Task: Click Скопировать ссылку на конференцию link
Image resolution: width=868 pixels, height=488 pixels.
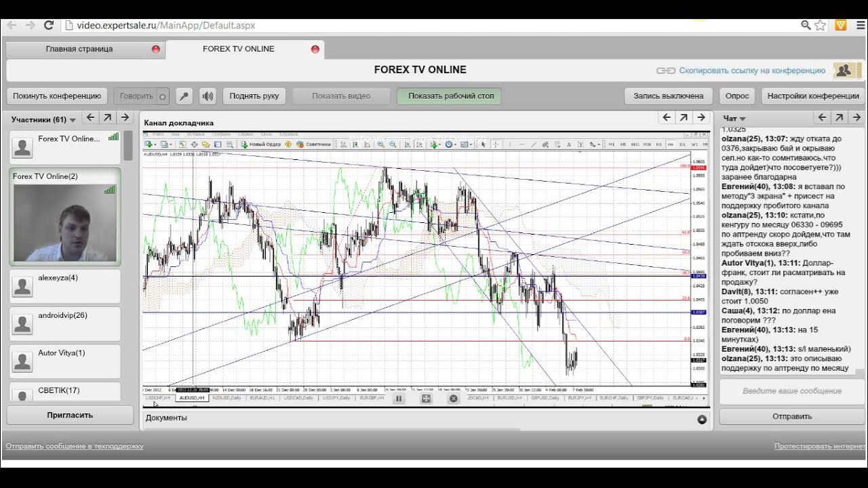Action: point(753,70)
